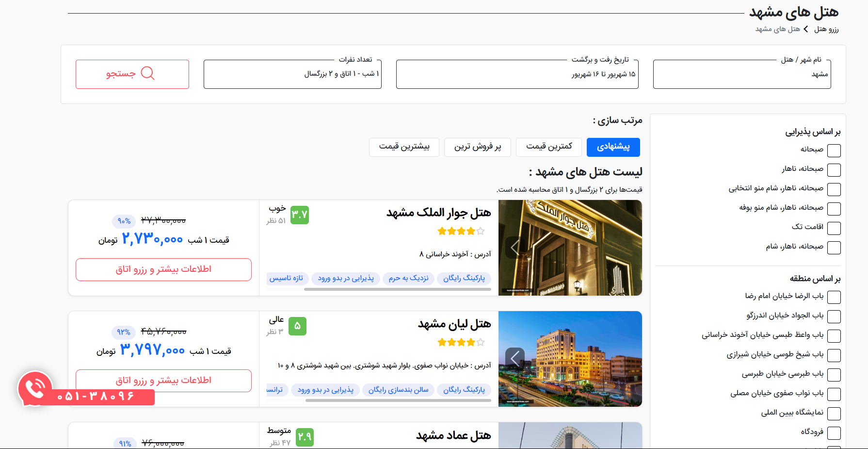Open the نام شهر / هتل city field

point(741,74)
